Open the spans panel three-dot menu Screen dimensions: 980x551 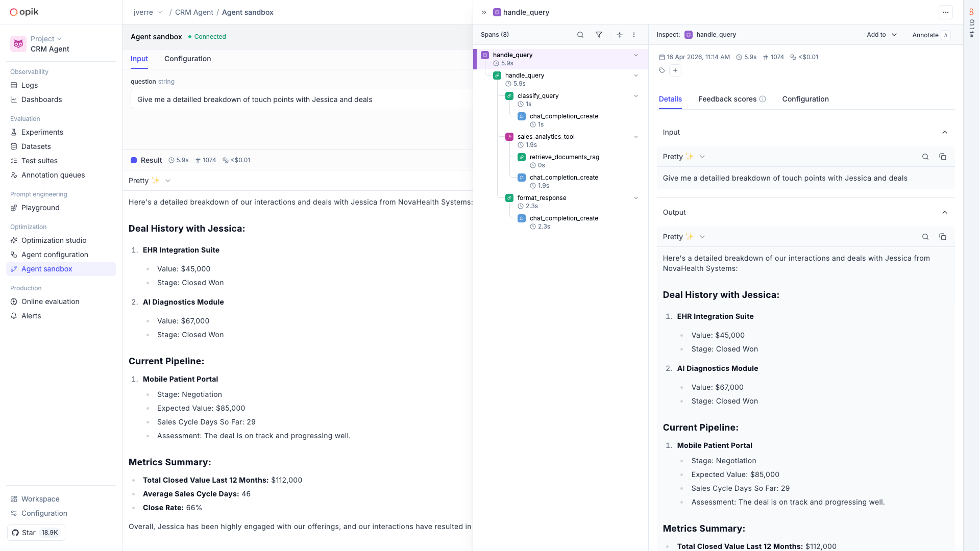[x=634, y=35]
